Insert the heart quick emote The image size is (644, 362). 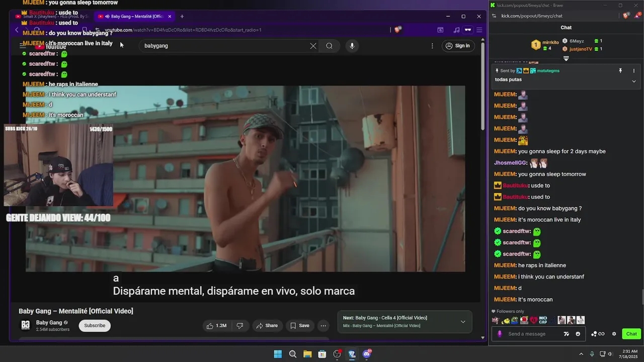pos(533,320)
